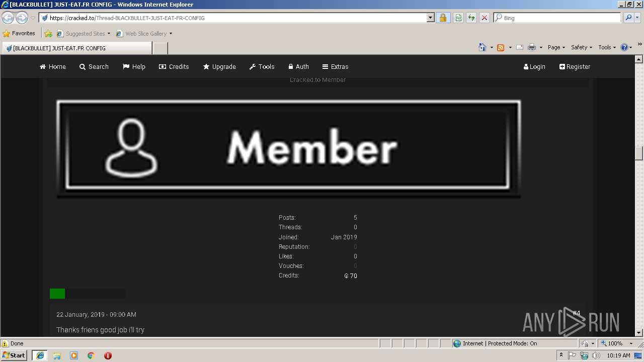Open the Home button dropdown arrow
This screenshot has width=644, height=362.
tap(491, 47)
